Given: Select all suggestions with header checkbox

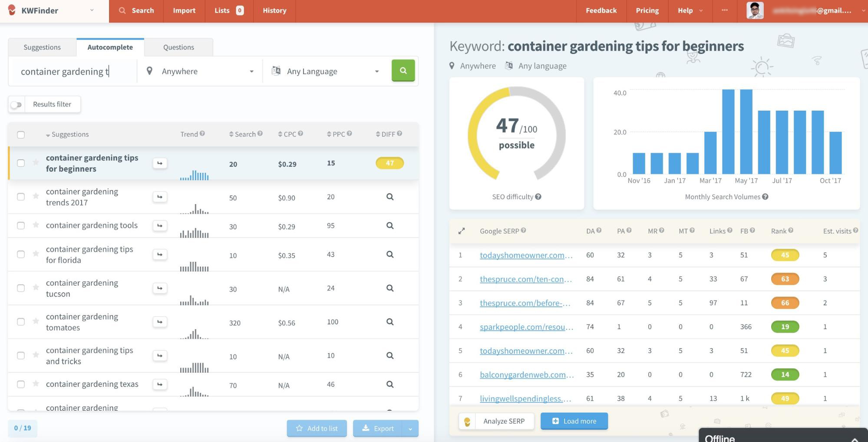Looking at the screenshot, I should tap(21, 135).
